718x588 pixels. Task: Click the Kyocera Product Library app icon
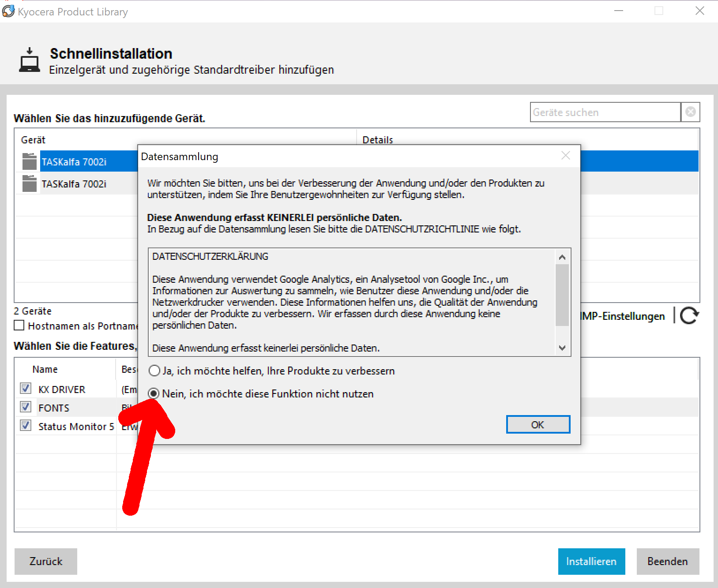coord(8,11)
